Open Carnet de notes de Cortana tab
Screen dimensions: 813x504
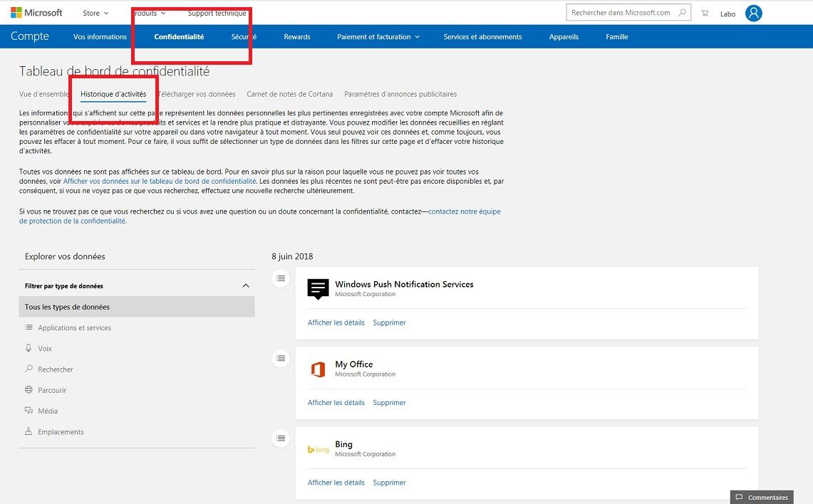pos(290,94)
